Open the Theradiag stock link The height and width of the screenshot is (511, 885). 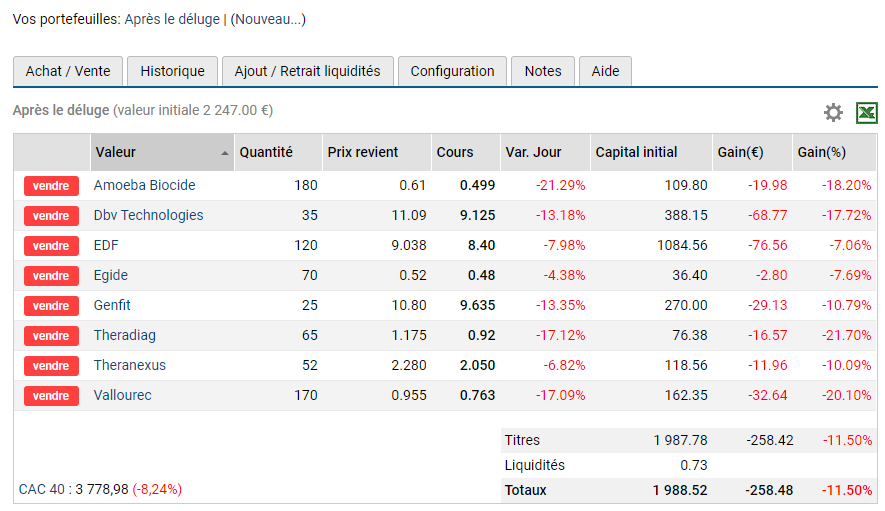tap(125, 335)
